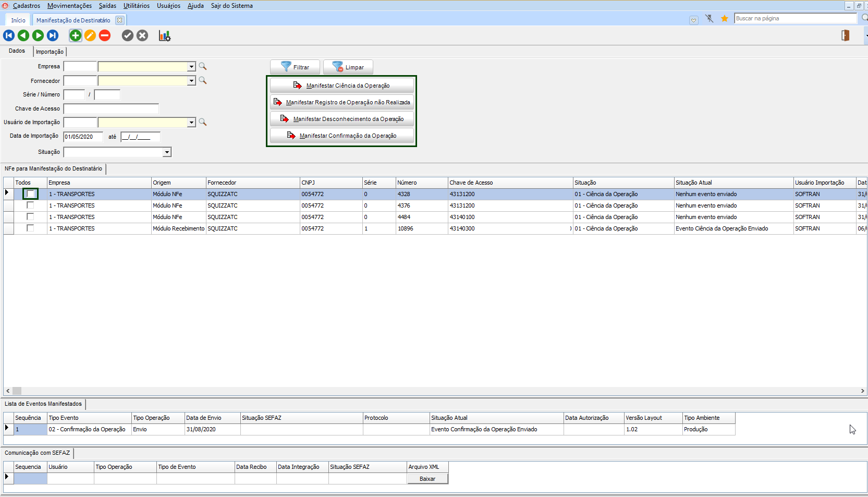Viewport: 868px width, 497px height.
Task: Open the Cadastros menu
Action: coord(27,6)
